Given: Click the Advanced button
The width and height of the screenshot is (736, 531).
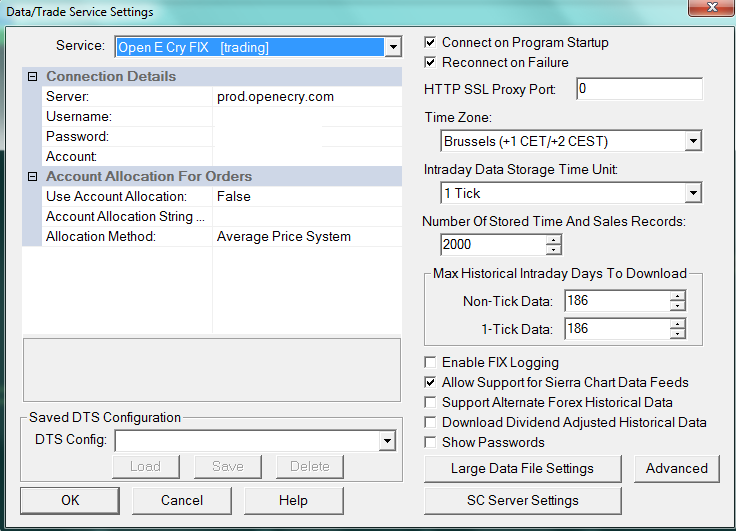Looking at the screenshot, I should pos(676,469).
